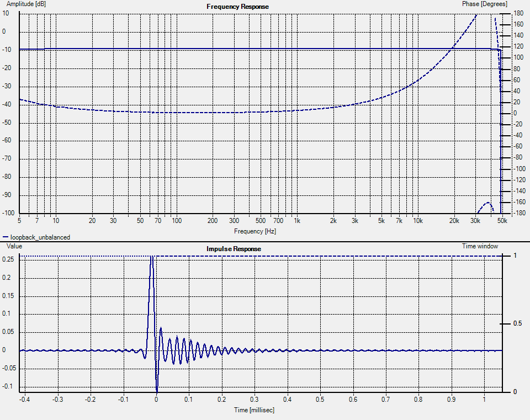Click the Phase [Degrees] axis label

(x=485, y=4)
